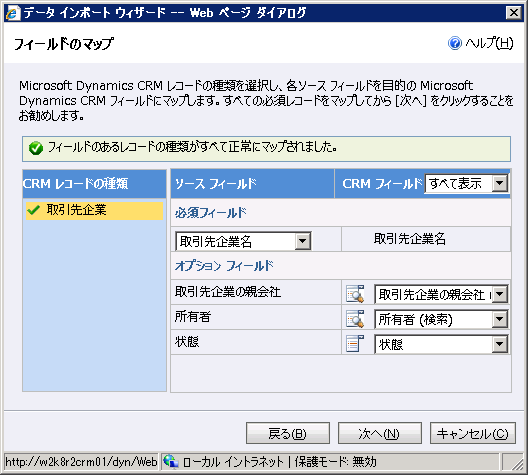Screen dimensions: 528x475
Task: Click the lookup icon for 所有者 row
Action: [x=355, y=319]
